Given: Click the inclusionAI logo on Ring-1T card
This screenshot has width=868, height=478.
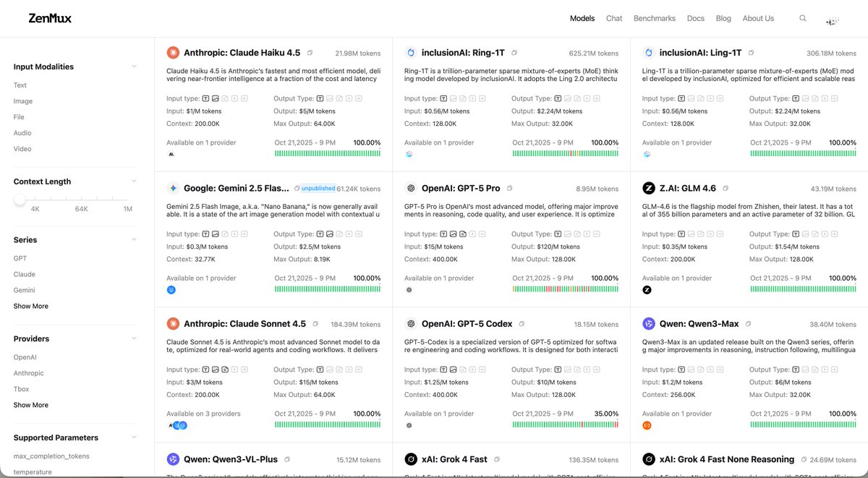Looking at the screenshot, I should pyautogui.click(x=411, y=53).
